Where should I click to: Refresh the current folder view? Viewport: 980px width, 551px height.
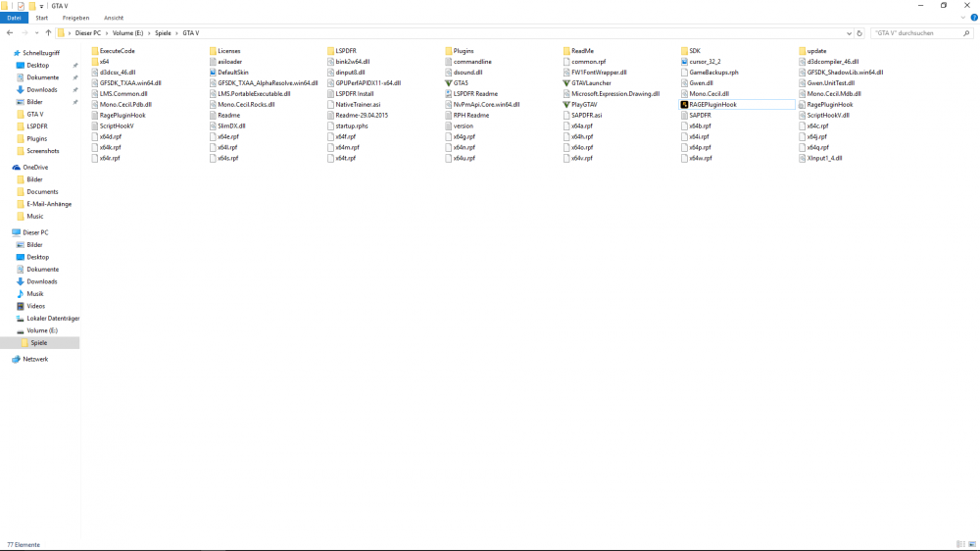point(859,33)
